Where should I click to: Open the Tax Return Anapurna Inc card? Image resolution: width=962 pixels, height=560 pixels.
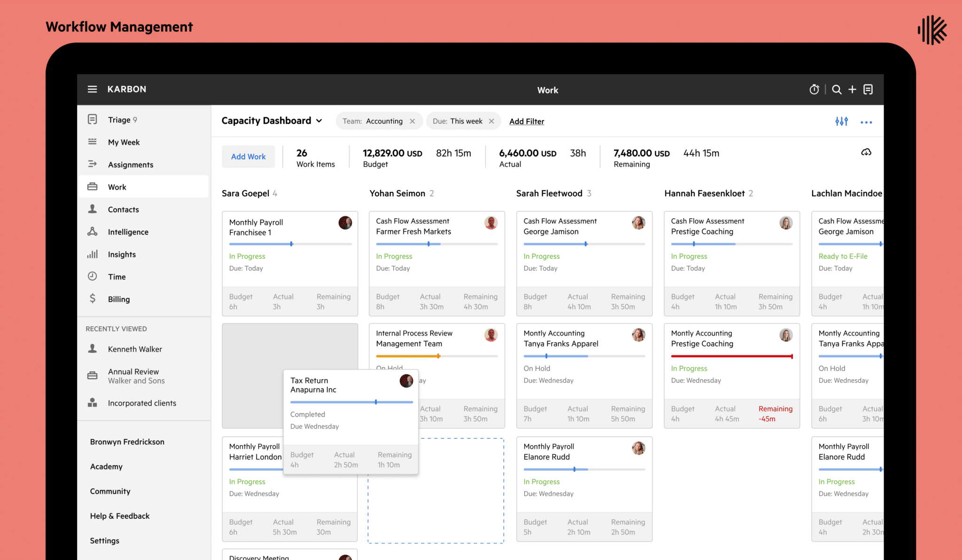[351, 422]
